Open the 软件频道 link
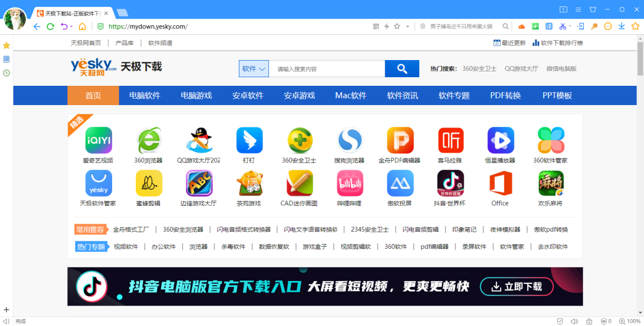Screen dimensions: 644x326 point(160,43)
